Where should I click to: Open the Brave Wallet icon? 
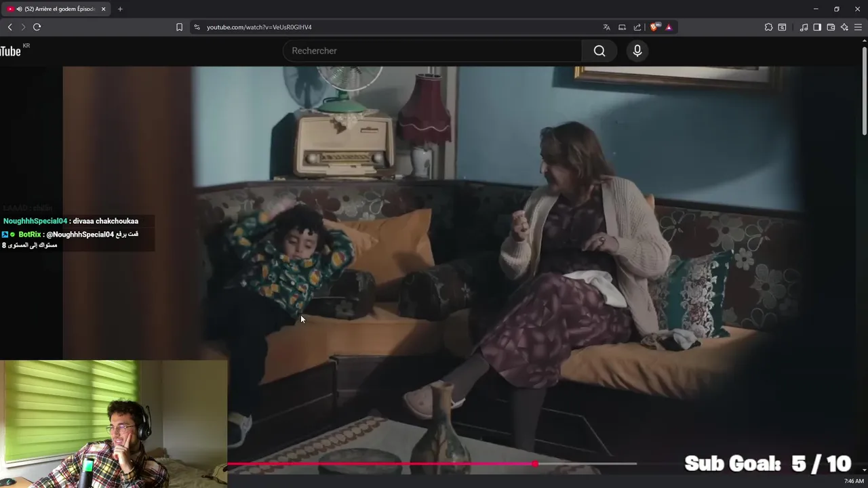click(831, 27)
